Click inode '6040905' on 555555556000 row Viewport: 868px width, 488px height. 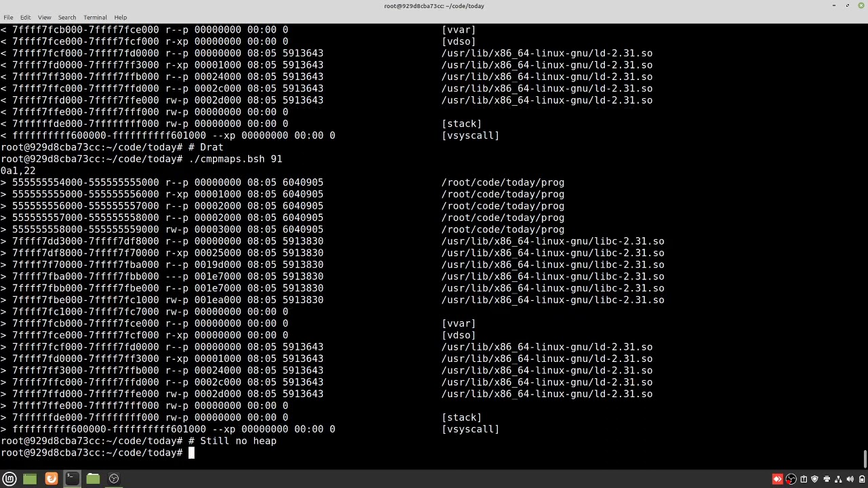(303, 206)
